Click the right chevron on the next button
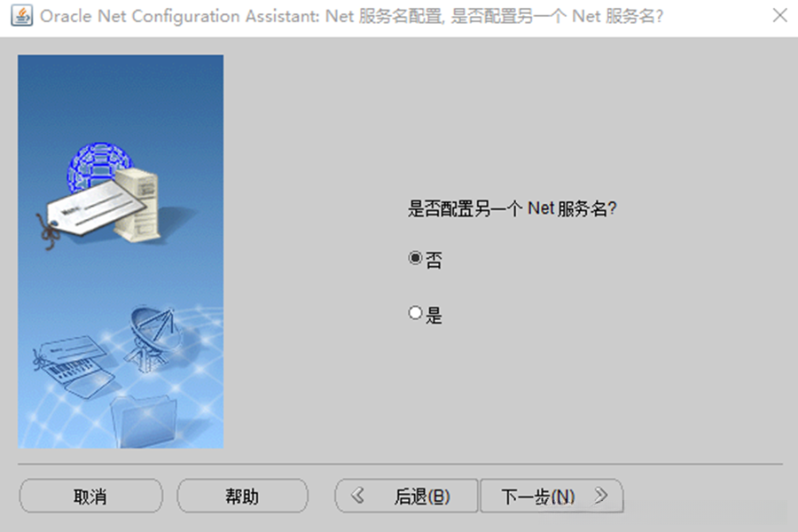 (x=601, y=496)
